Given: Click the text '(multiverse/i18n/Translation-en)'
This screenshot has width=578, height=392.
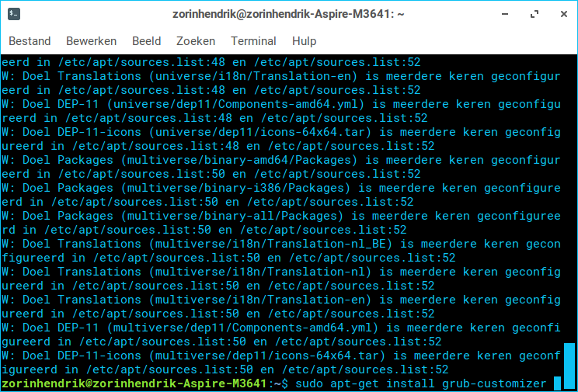Looking at the screenshot, I should click(260, 300).
